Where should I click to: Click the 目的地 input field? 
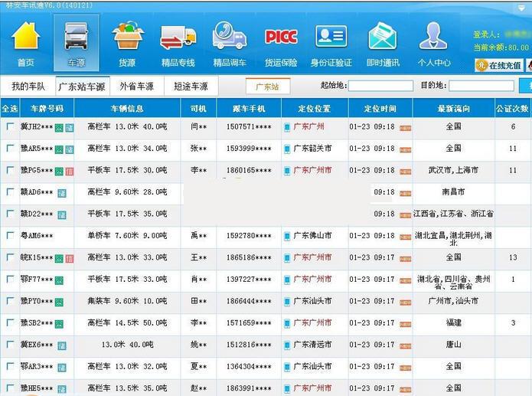point(481,87)
